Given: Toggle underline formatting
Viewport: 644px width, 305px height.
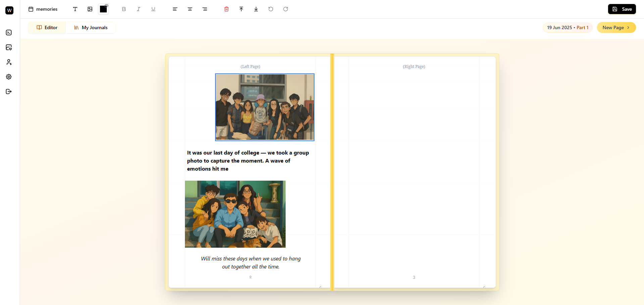Looking at the screenshot, I should click(x=153, y=9).
